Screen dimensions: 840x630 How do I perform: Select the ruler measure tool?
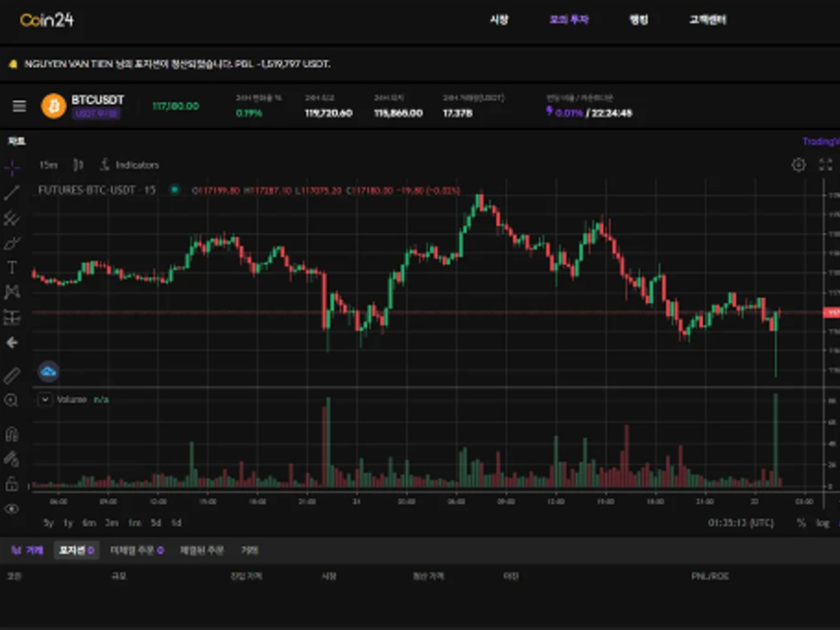pyautogui.click(x=12, y=375)
